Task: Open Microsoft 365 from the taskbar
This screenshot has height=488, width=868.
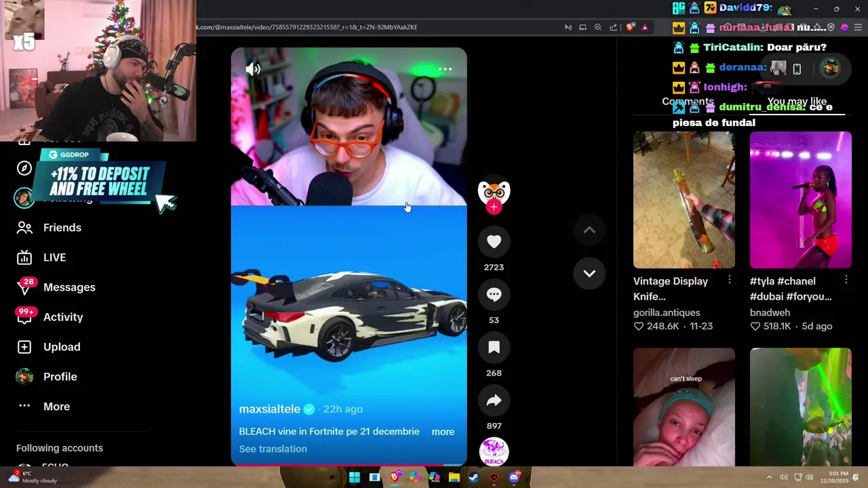Action: pos(434,477)
